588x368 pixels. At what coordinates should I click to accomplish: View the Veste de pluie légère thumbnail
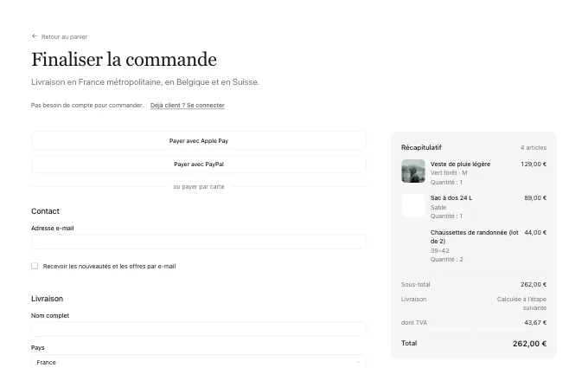click(413, 171)
